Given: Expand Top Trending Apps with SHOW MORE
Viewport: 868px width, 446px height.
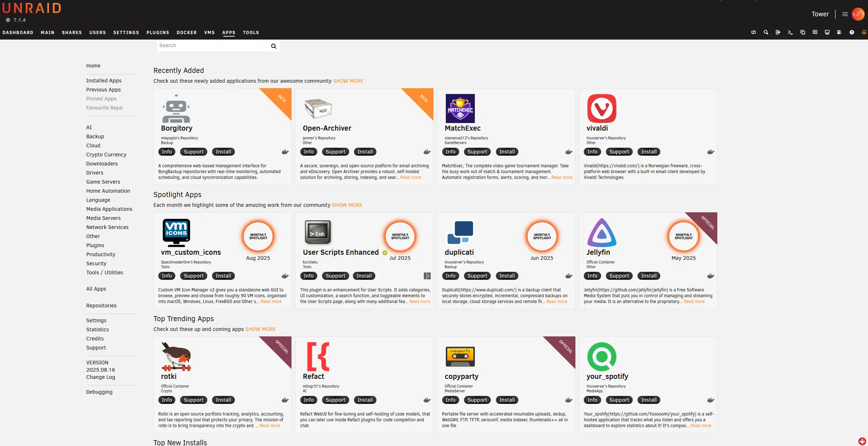Looking at the screenshot, I should 260,329.
